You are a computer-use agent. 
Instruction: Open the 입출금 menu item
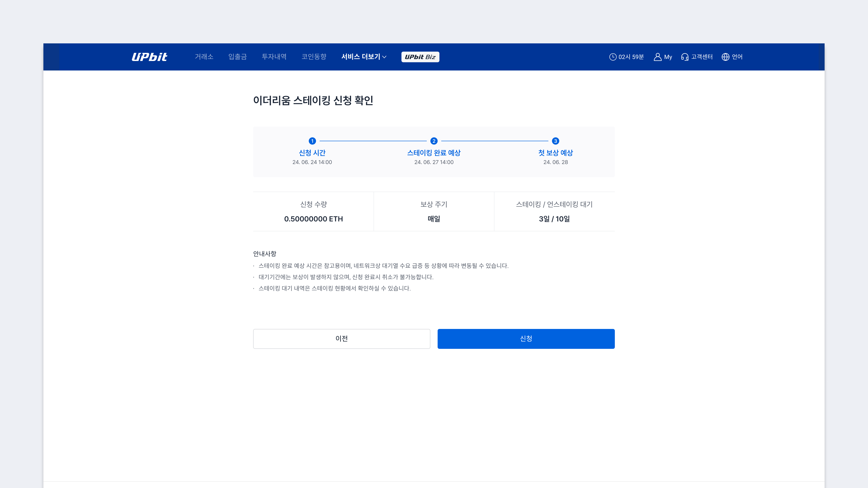pyautogui.click(x=238, y=57)
